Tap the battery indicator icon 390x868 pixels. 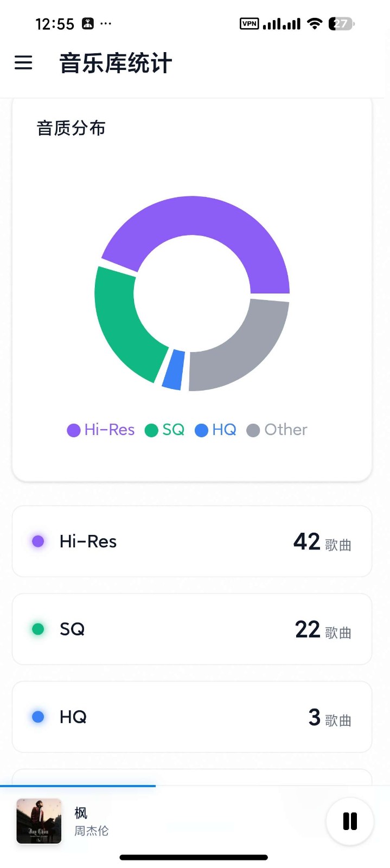[x=341, y=23]
